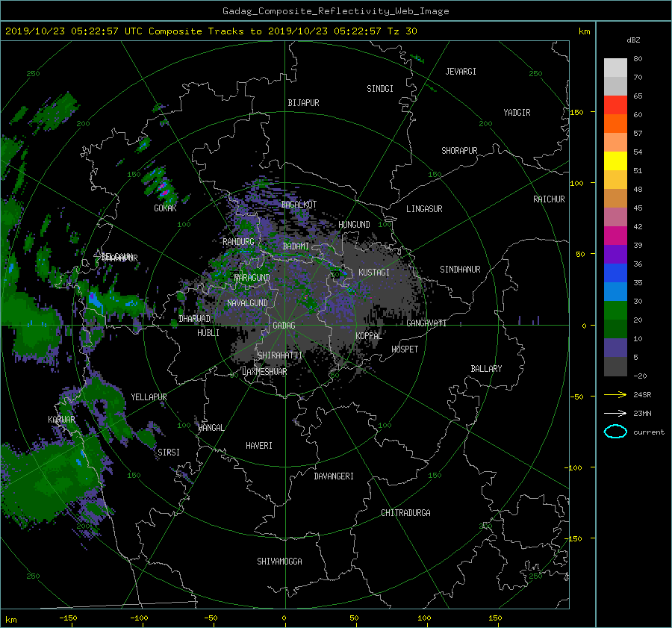Click the NARAGUND city label
This screenshot has height=628, width=672.
(x=252, y=278)
